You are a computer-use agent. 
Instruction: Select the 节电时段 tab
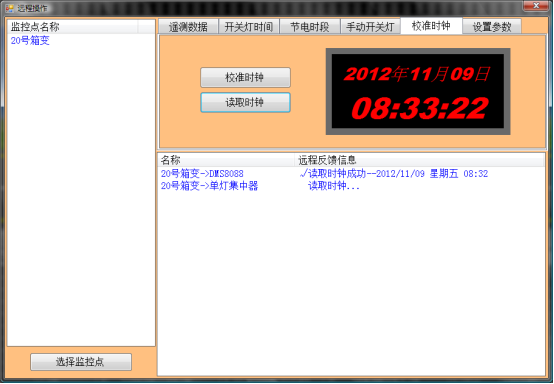click(x=310, y=27)
